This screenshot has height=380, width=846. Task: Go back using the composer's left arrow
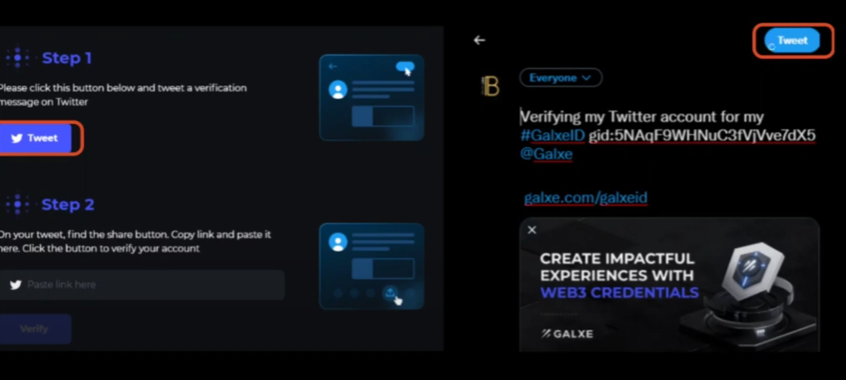(x=479, y=40)
